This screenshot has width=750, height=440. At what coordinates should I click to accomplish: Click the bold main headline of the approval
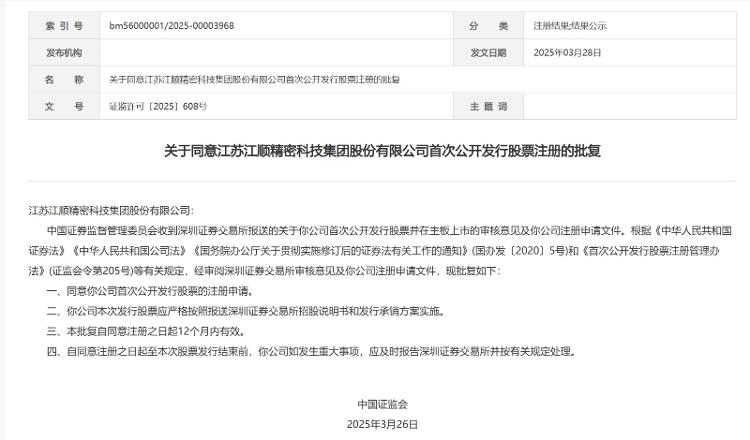pos(382,151)
